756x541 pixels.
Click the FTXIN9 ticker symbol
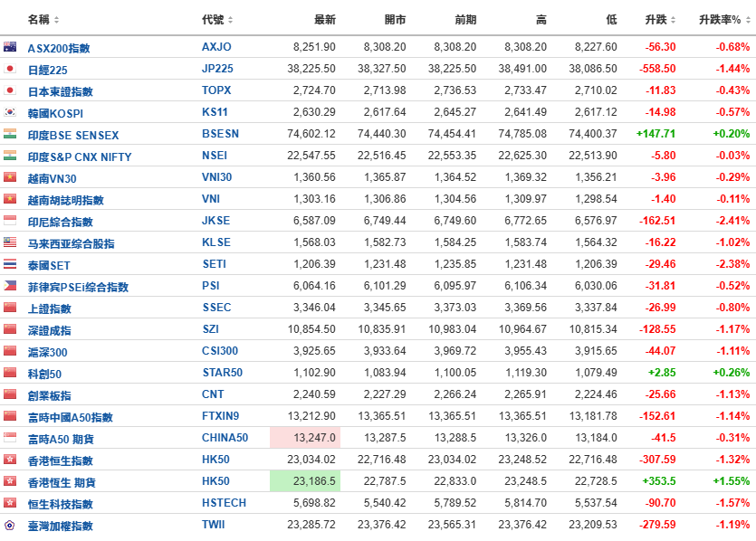220,415
